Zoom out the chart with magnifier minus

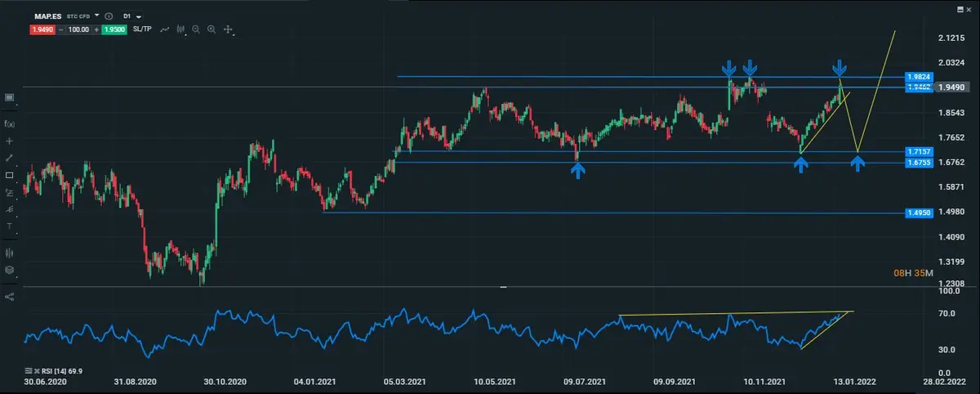point(196,29)
